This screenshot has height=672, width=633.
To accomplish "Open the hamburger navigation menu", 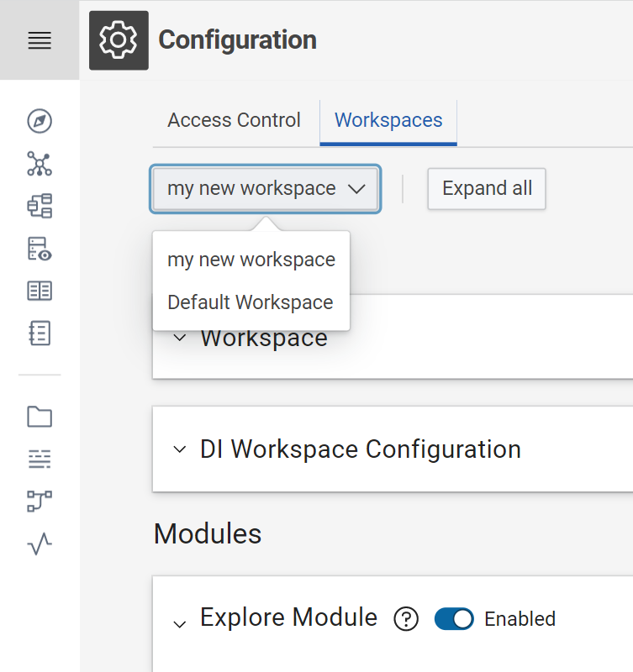I will [39, 39].
